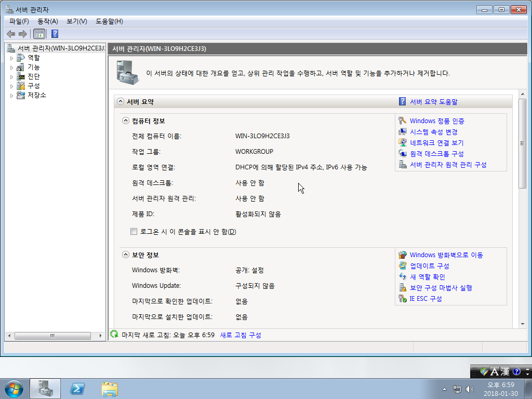Click the 새 역할 확인 icon
The width and height of the screenshot is (532, 399).
pyautogui.click(x=403, y=276)
